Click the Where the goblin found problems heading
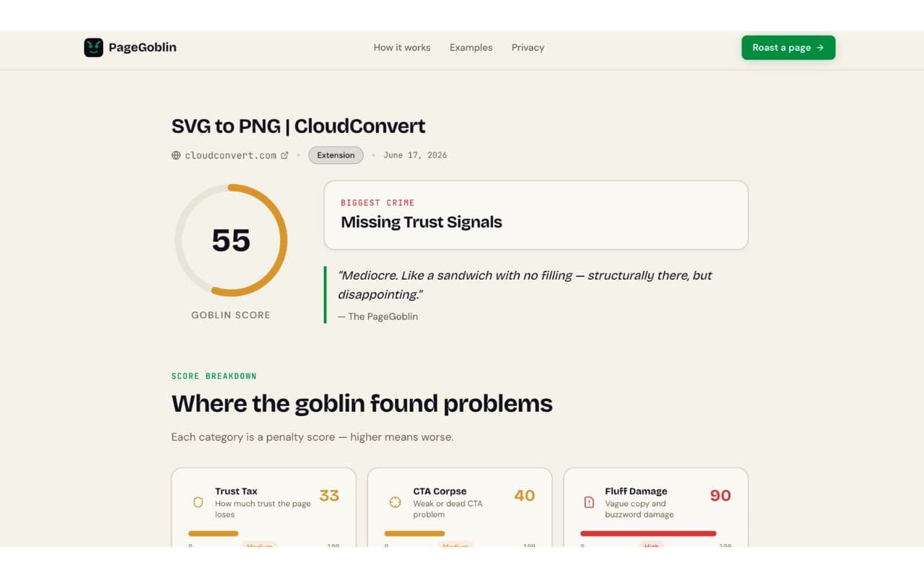This screenshot has width=924, height=578. [x=362, y=403]
